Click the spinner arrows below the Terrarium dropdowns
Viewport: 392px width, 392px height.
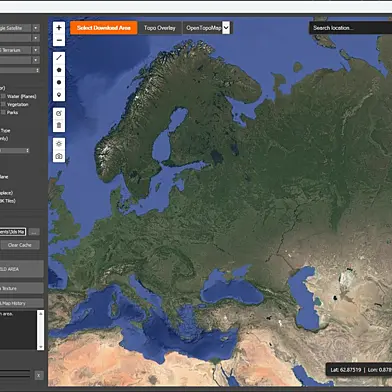coord(37,70)
